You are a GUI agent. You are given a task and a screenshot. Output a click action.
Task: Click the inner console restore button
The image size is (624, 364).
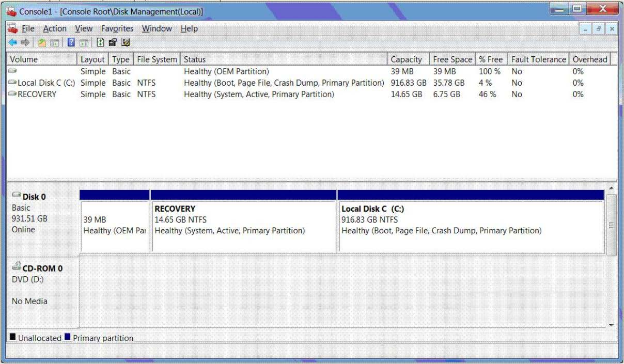click(599, 29)
